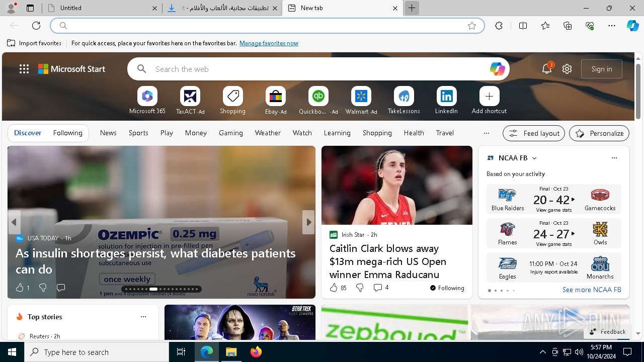Open the Favorites star-list icon
Screen dimensions: 644x362
545,26
